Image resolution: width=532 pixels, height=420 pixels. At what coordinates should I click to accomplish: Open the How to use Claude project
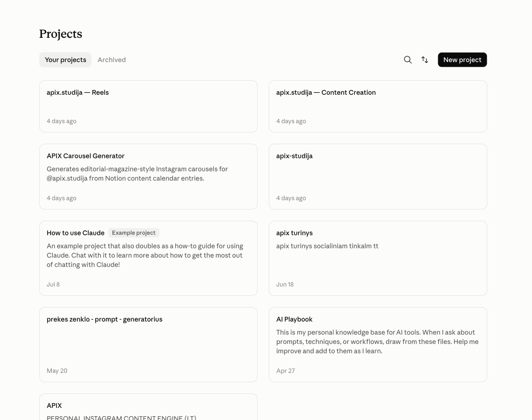148,258
